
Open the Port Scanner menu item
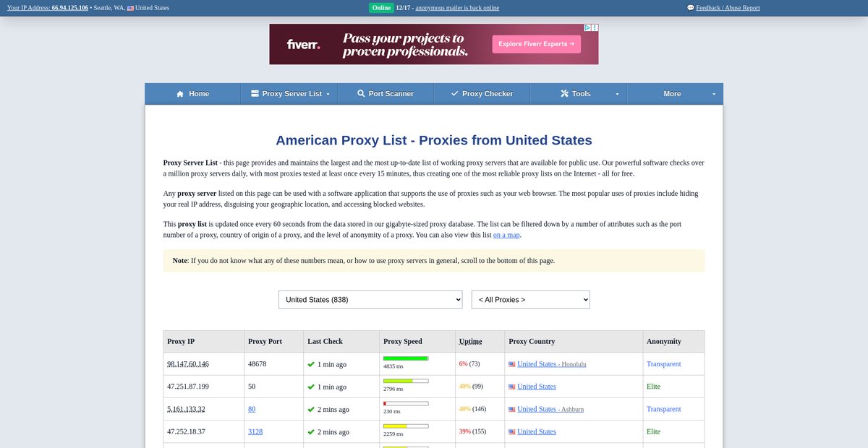[x=386, y=94]
